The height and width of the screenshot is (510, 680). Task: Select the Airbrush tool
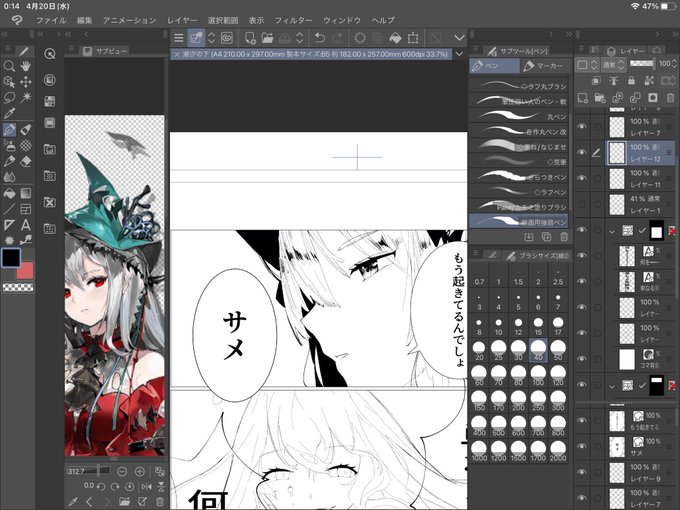(9, 145)
